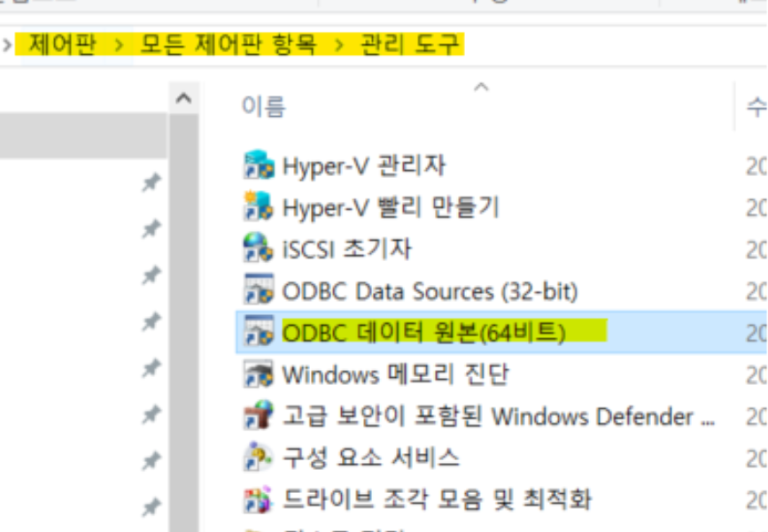Go to 제어판 in the address bar
Screen dimensions: 768x532
[x=62, y=44]
